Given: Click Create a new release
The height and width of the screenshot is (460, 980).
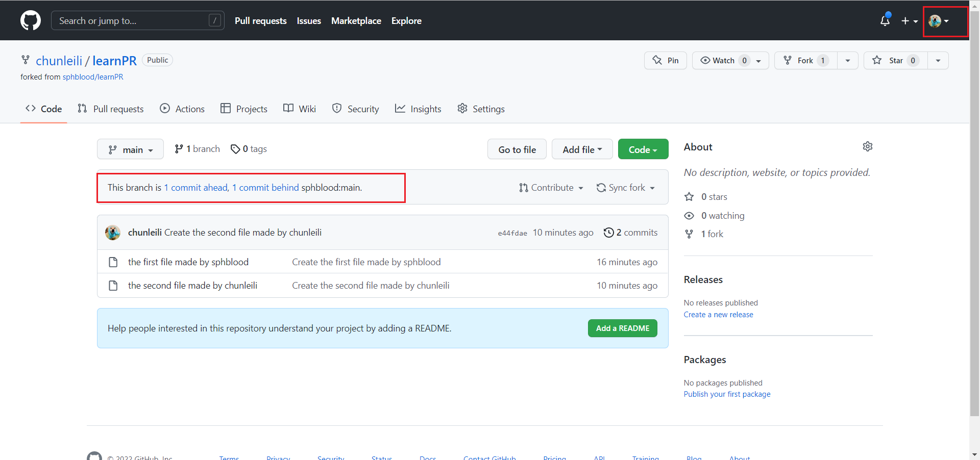Looking at the screenshot, I should tap(719, 315).
